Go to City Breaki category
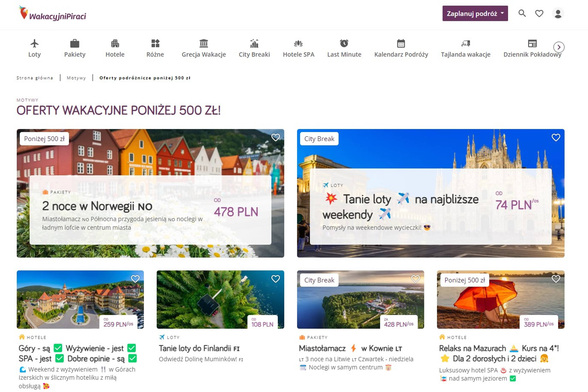The height and width of the screenshot is (392, 588). 254,54
